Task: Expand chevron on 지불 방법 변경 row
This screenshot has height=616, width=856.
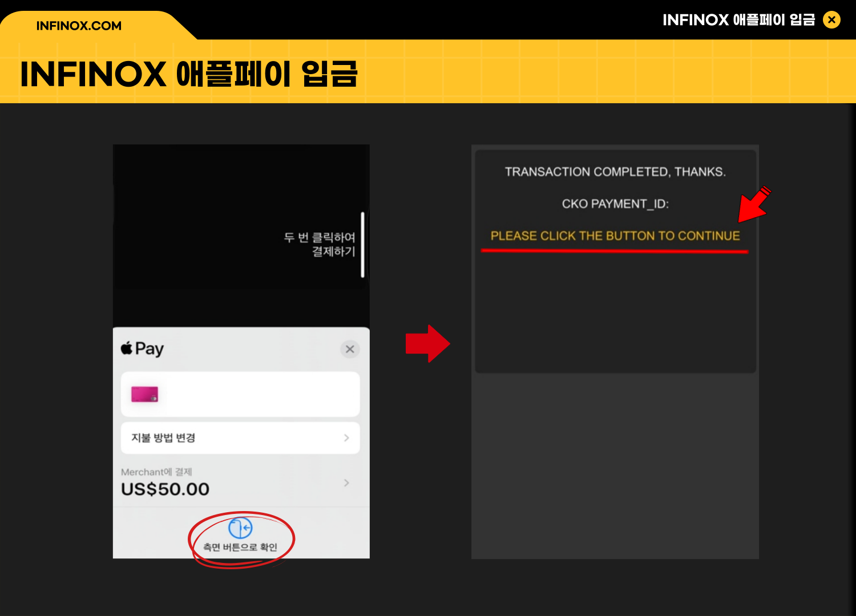Action: tap(346, 438)
